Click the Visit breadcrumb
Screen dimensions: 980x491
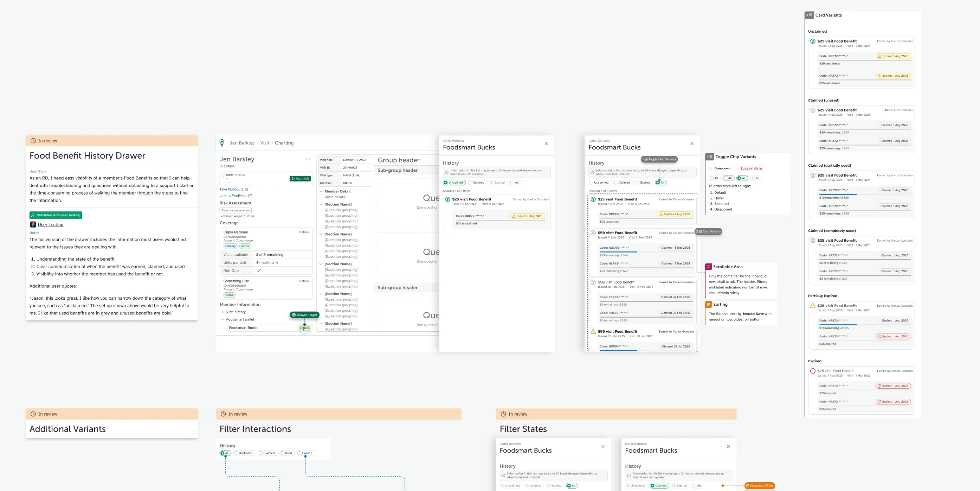coord(264,143)
